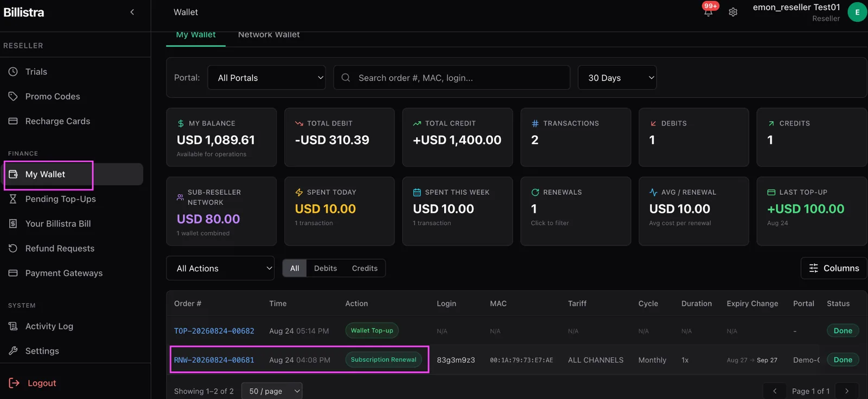Screen dimensions: 868x399
Task: Click the Last Top-Up card icon
Action: (771, 192)
